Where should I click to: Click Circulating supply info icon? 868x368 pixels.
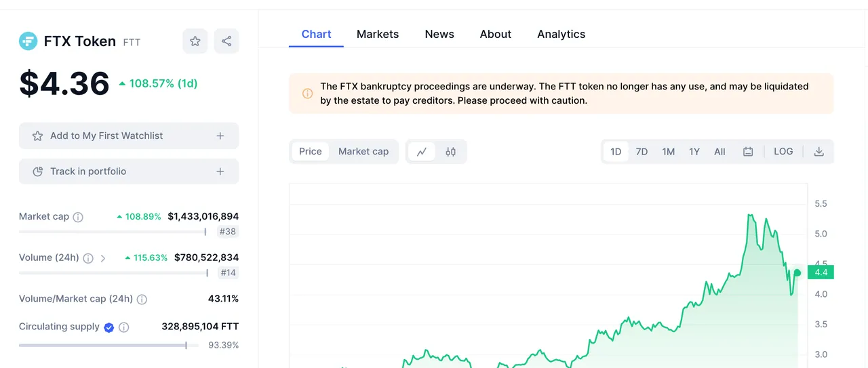[124, 327]
